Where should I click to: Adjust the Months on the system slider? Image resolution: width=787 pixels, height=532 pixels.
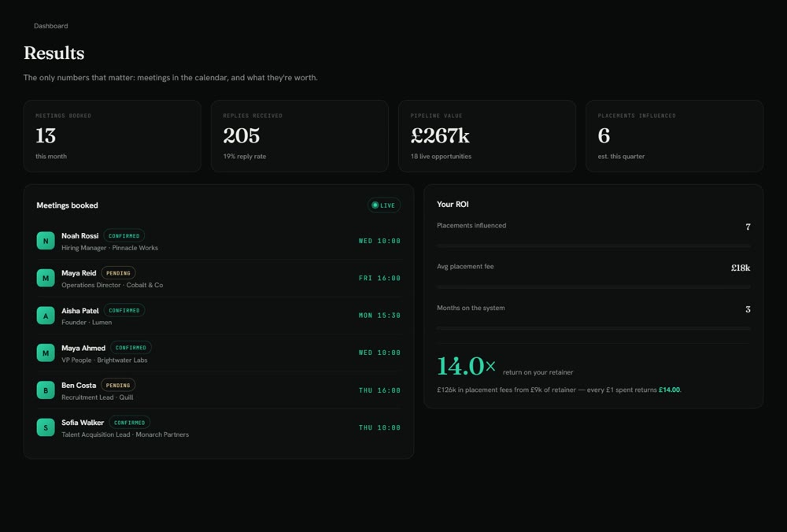593,327
